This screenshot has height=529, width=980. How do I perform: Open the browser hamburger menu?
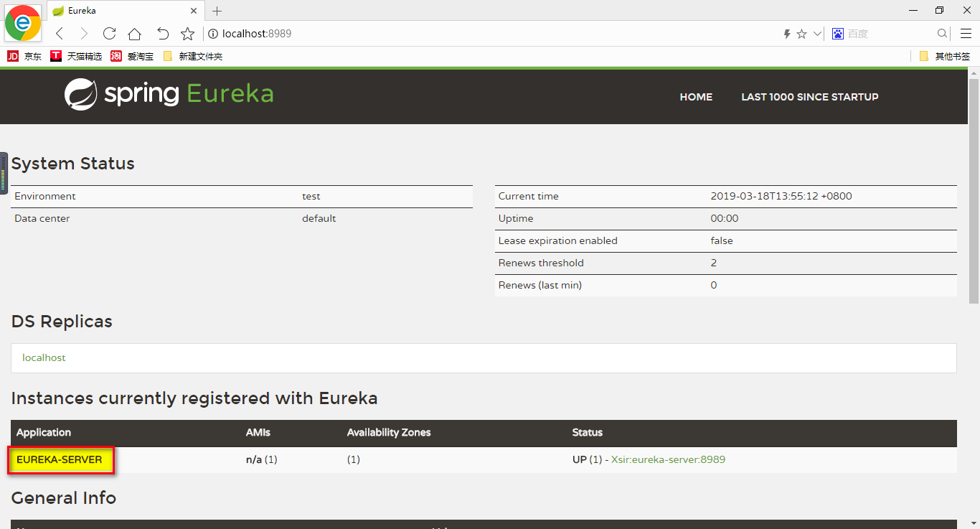pos(966,34)
